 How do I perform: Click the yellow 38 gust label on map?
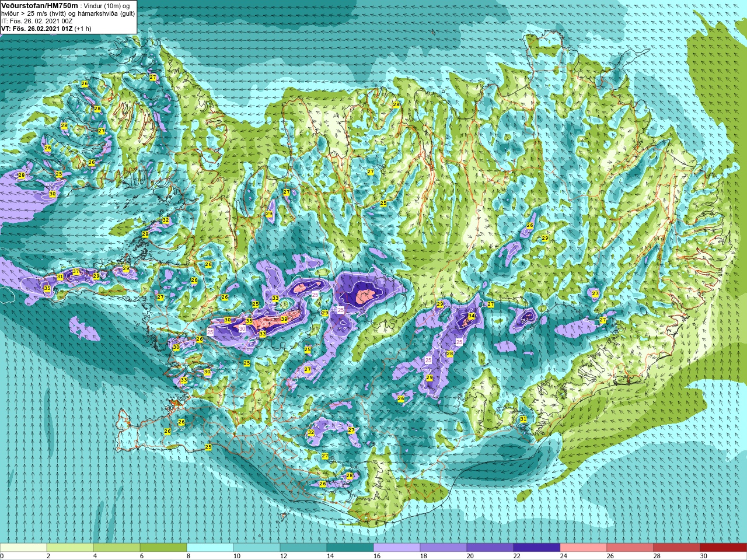284,319
